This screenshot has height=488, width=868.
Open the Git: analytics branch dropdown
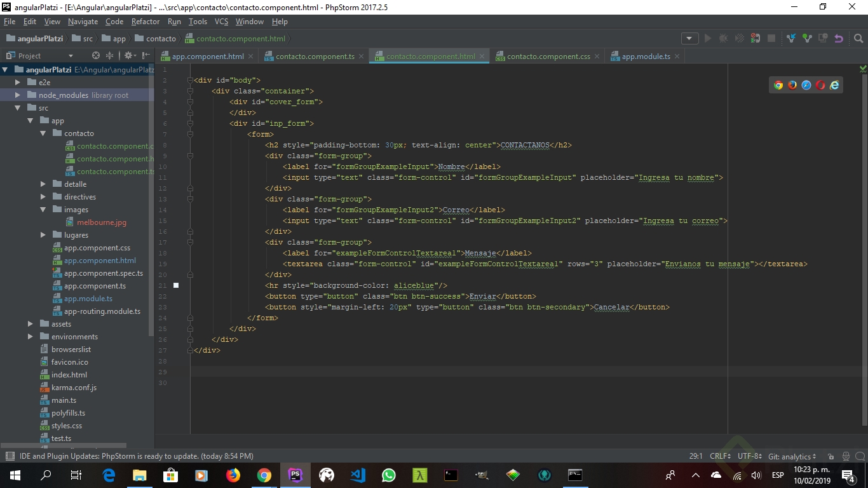[x=792, y=456]
